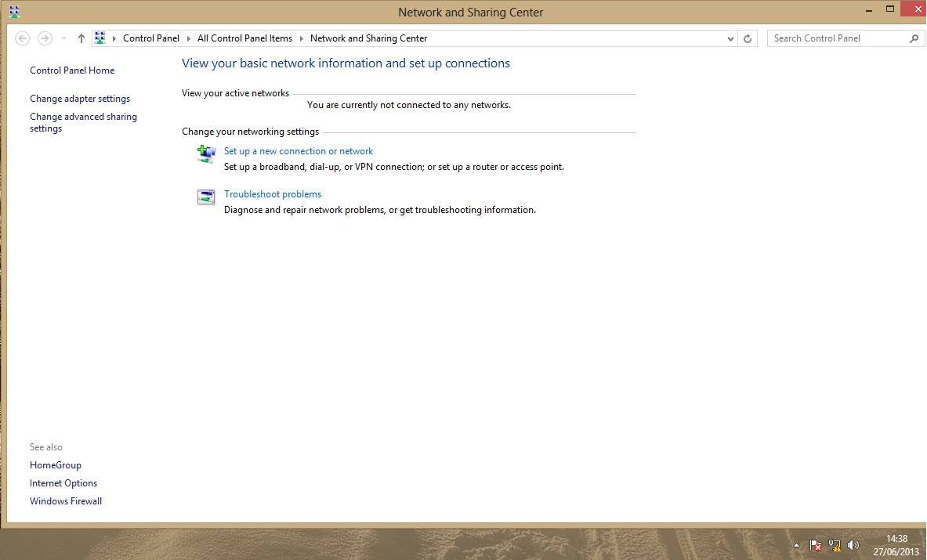Click the forward navigation arrow
927x560 pixels.
(45, 38)
